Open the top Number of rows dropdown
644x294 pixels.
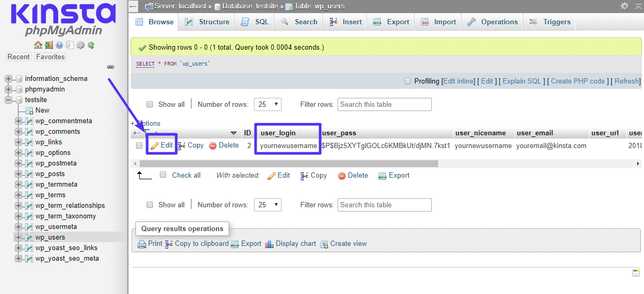pos(268,105)
